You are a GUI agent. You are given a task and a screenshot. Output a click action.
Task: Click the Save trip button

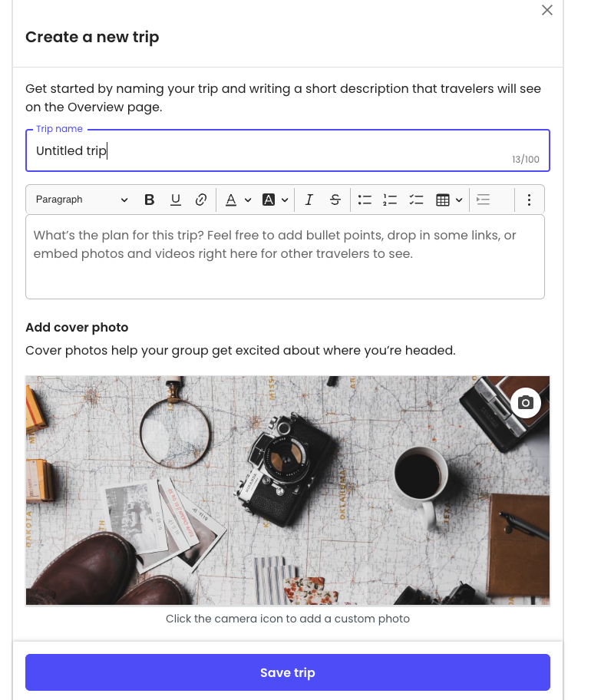pos(288,672)
